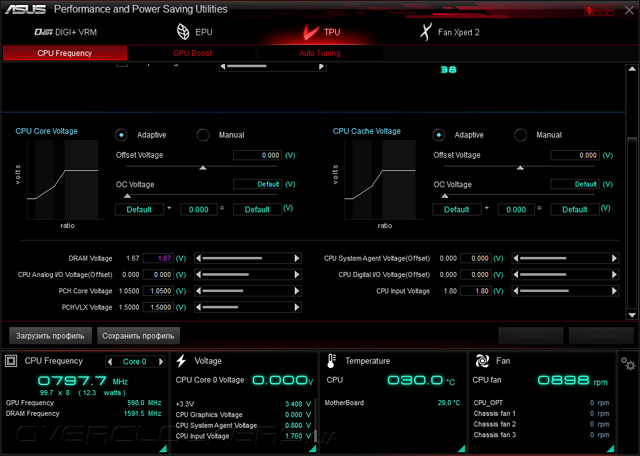Screen dimensions: 640x456
Task: Decrease CPU Digital I/O Voltage left arrow
Action: coord(516,274)
